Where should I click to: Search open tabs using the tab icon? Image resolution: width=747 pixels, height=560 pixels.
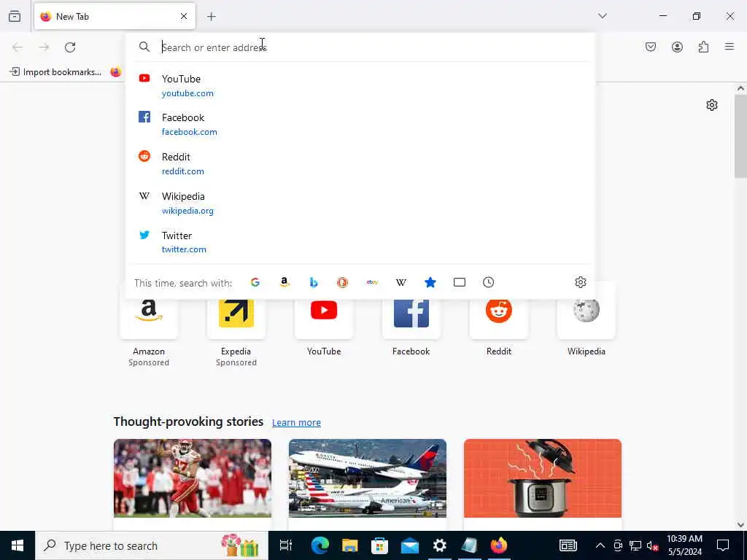pos(460,282)
